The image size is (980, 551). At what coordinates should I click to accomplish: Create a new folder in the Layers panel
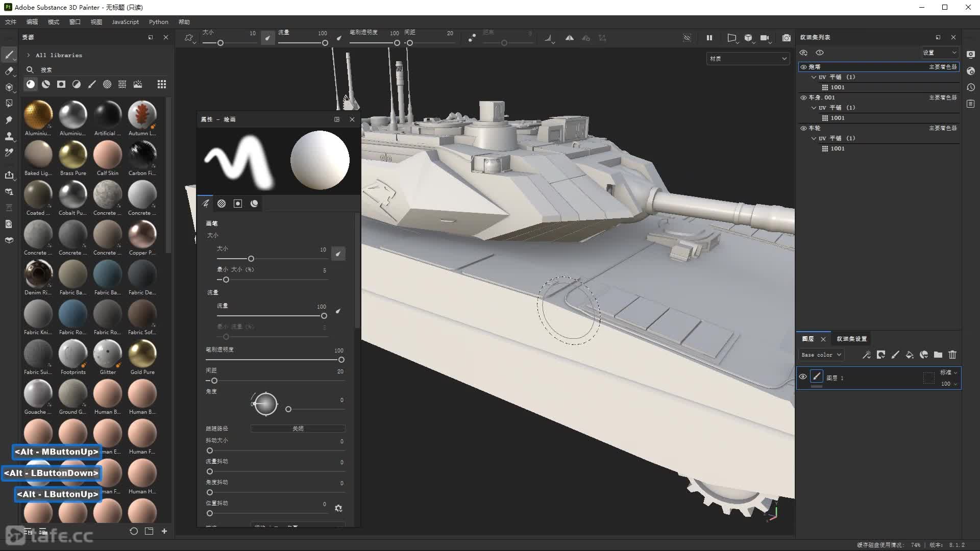pos(938,355)
